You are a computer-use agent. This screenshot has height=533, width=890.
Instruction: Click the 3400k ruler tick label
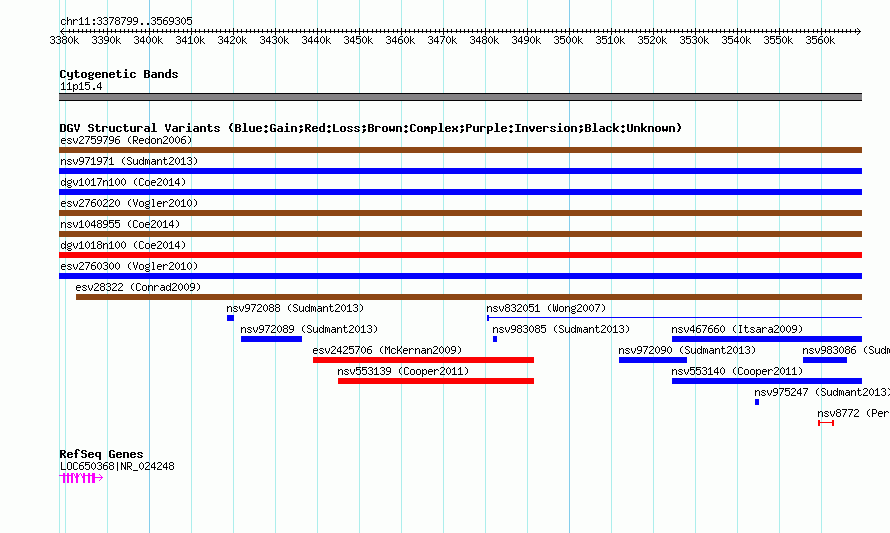148,40
